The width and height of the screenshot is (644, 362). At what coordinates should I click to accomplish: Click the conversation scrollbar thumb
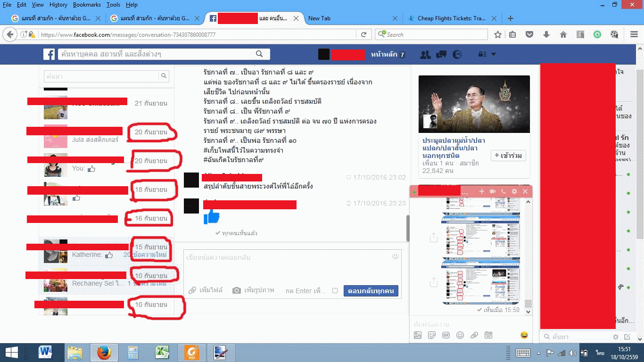coord(408,228)
